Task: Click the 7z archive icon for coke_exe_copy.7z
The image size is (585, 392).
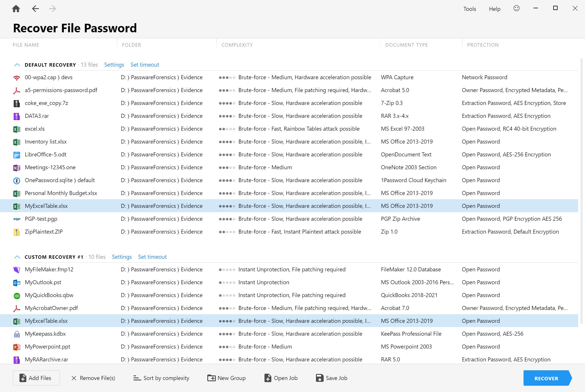Action: click(17, 103)
